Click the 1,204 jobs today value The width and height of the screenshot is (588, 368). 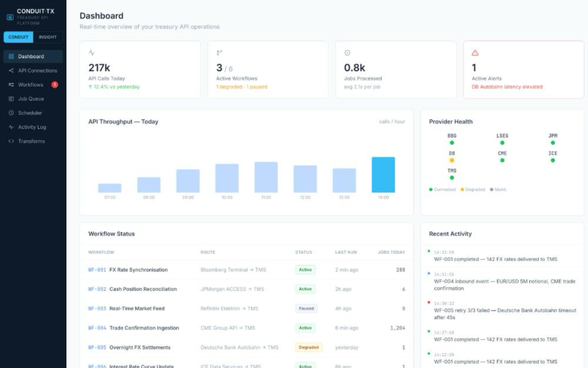point(398,328)
